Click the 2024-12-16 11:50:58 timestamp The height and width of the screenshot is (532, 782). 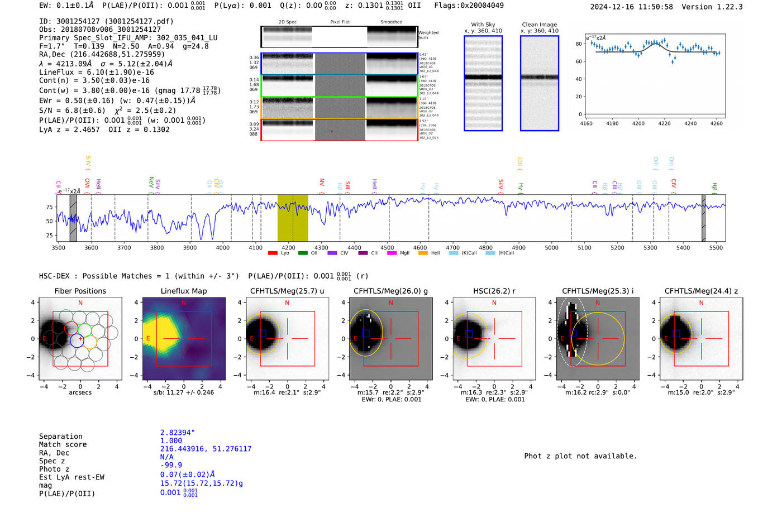click(631, 7)
